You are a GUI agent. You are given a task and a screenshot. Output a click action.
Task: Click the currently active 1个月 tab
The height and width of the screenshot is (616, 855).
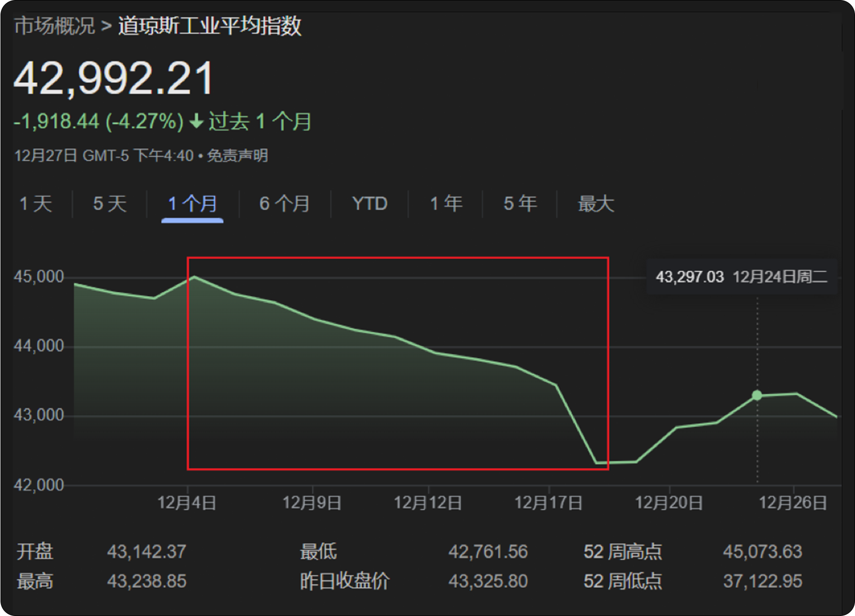tap(192, 203)
